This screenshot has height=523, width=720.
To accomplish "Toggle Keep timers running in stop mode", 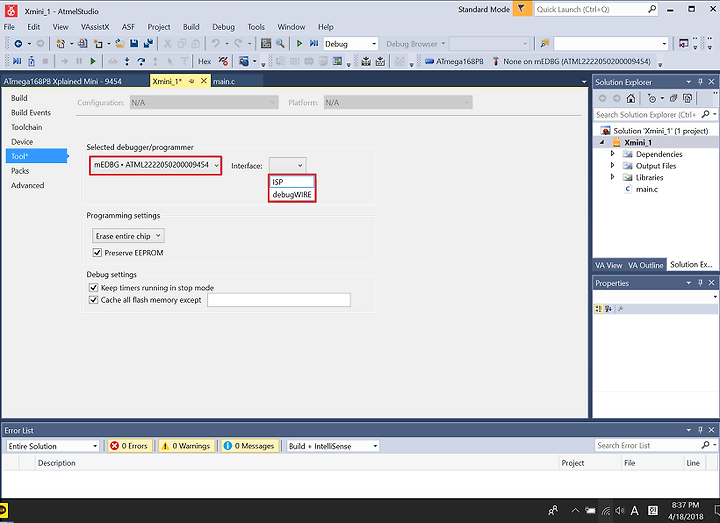I will (x=93, y=287).
